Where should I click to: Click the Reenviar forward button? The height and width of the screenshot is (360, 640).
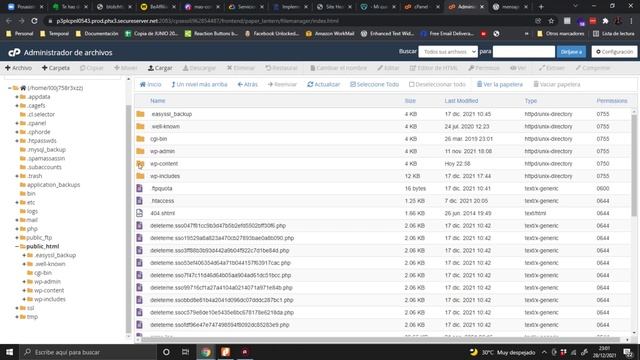pos(282,84)
